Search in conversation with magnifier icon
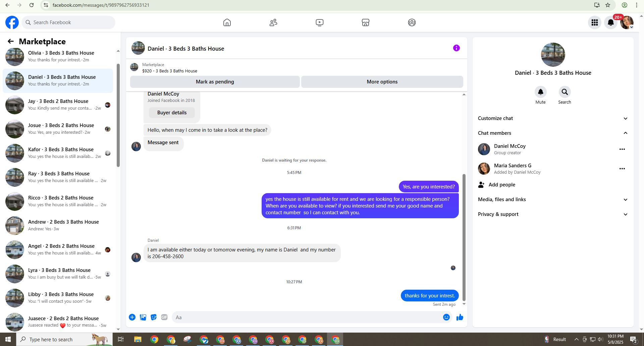The width and height of the screenshot is (644, 346). [565, 92]
